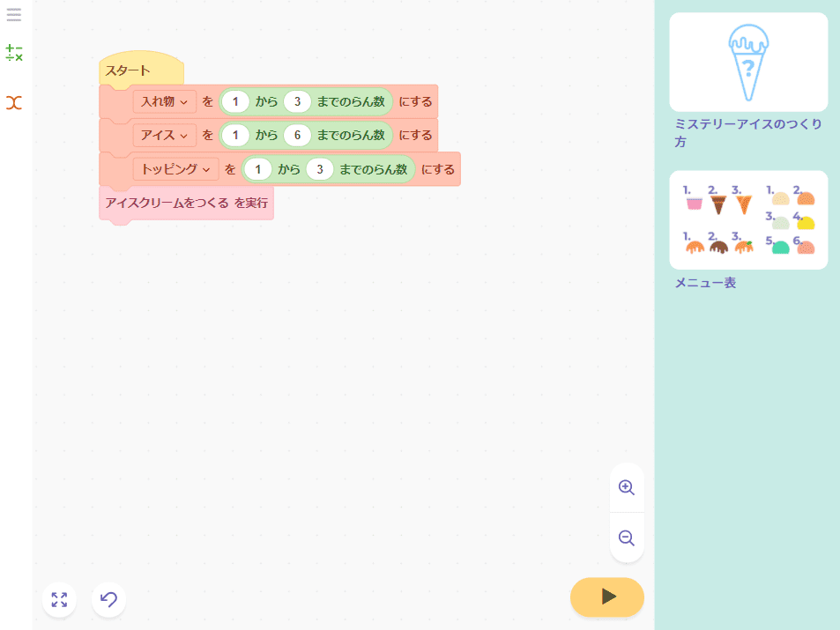Image resolution: width=840 pixels, height=630 pixels.
Task: Expand the トッピング variable dropdown
Action: click(x=175, y=168)
